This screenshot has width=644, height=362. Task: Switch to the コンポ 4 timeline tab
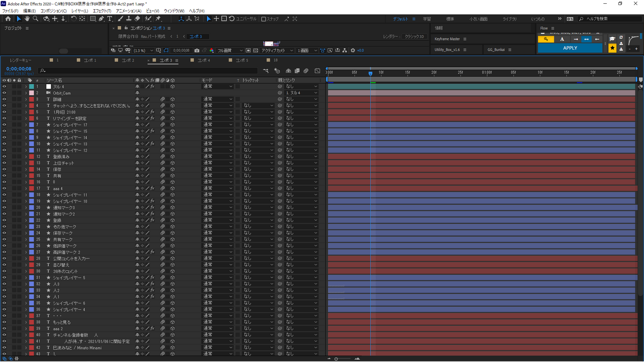pyautogui.click(x=204, y=60)
